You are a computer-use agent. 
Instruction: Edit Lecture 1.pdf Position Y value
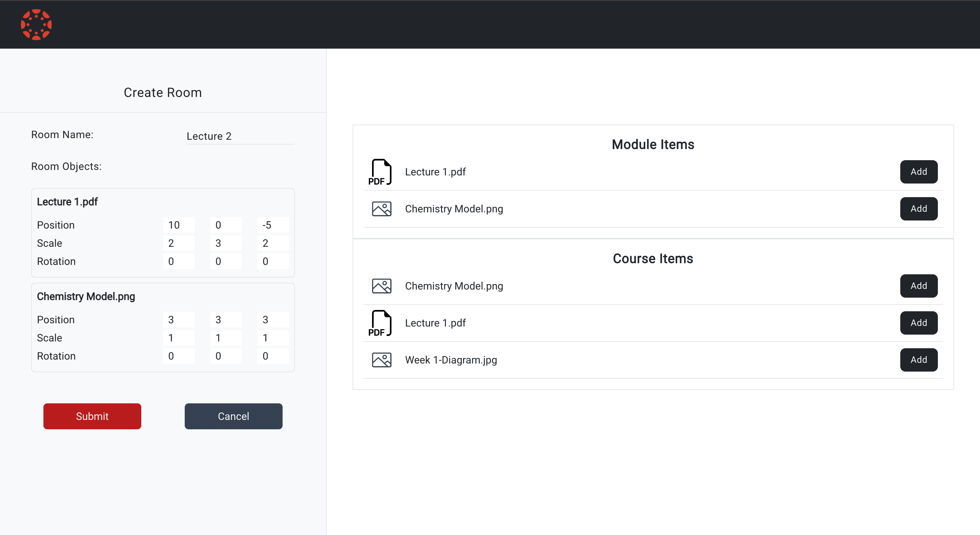click(226, 225)
